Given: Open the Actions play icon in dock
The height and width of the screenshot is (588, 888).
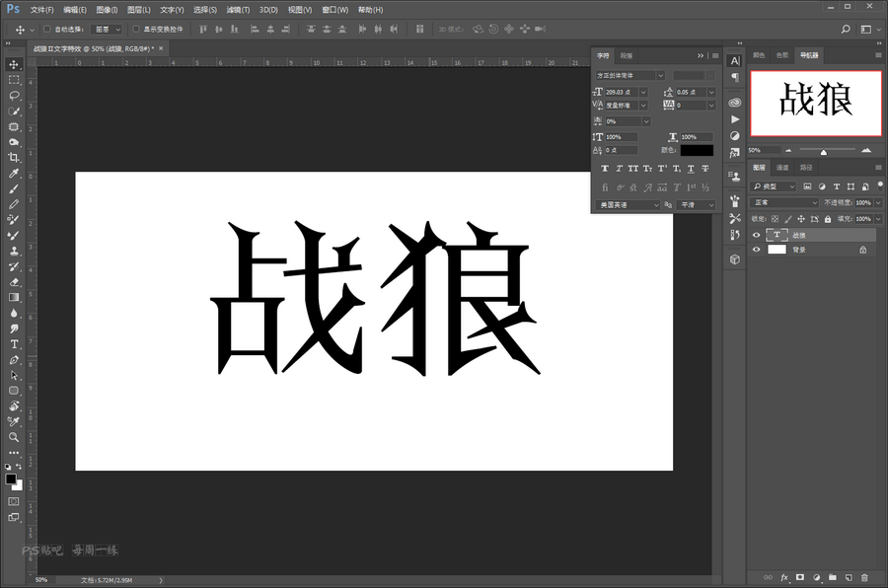Looking at the screenshot, I should tap(734, 119).
